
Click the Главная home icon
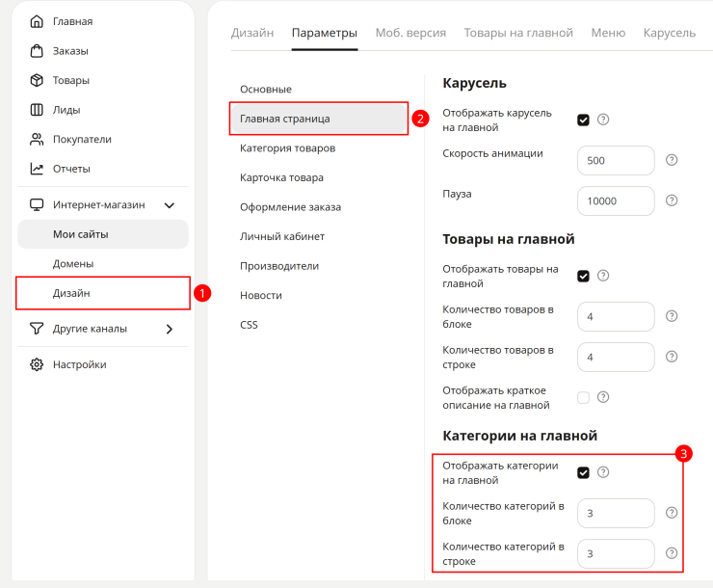37,21
